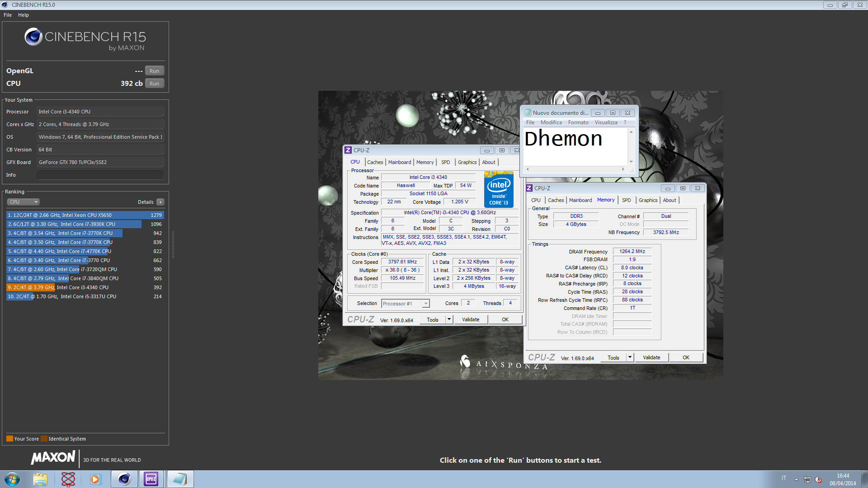Switch to SPD tab in CPU-Z Memory window
Viewport: 868px width, 488px height.
pos(627,200)
